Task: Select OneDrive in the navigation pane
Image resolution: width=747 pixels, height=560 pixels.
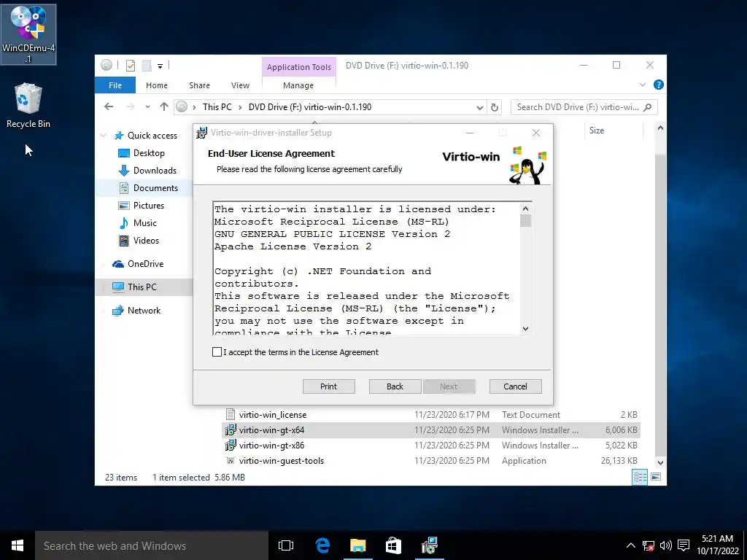Action: tap(138, 264)
